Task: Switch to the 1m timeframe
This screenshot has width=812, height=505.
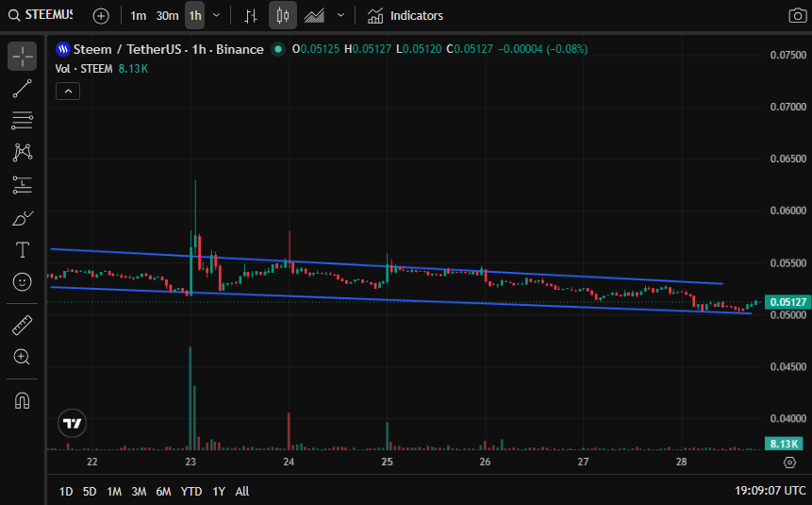Action: (138, 16)
